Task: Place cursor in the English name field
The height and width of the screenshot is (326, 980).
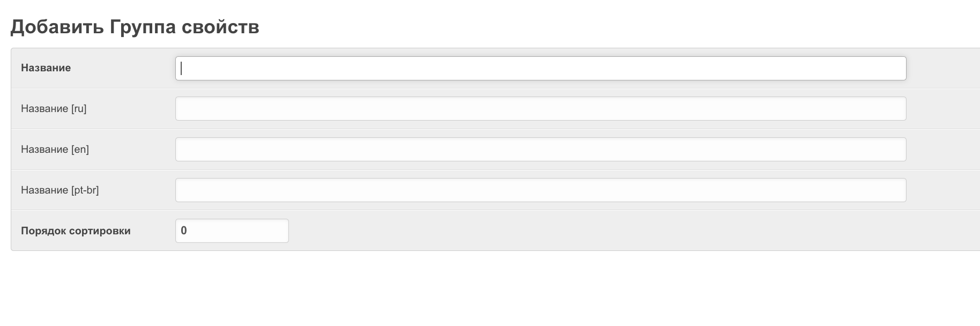Action: 540,150
